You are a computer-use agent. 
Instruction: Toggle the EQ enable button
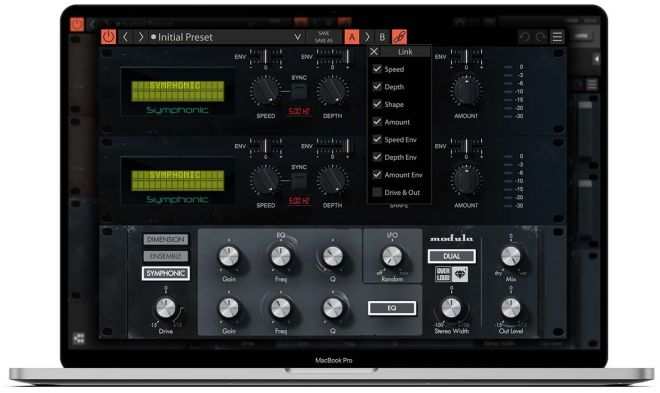point(392,308)
